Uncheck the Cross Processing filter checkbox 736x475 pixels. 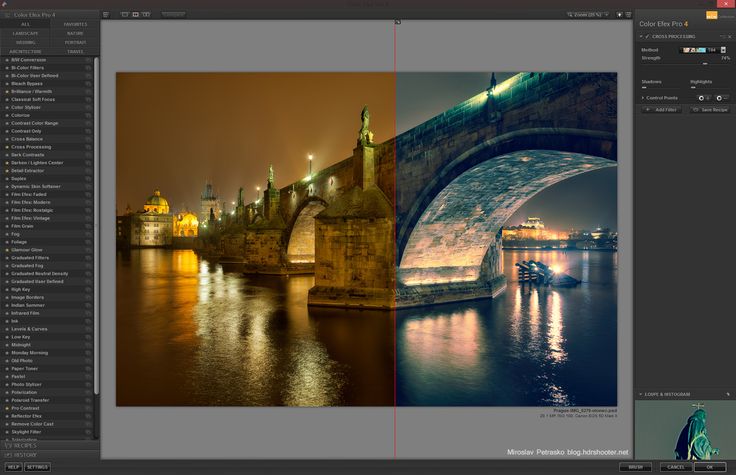click(x=647, y=36)
